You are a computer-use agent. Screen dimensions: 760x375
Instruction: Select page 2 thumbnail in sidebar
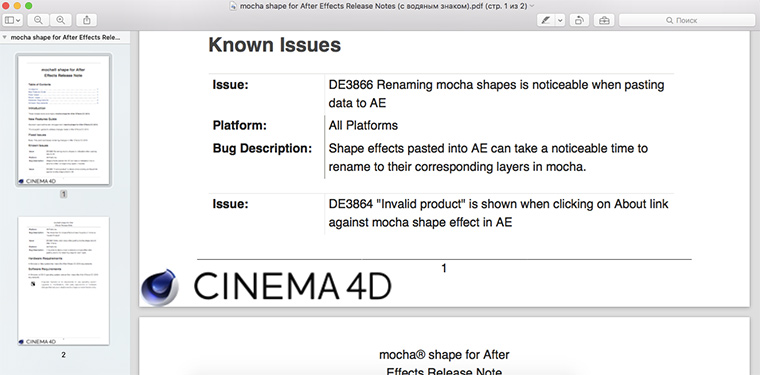(x=63, y=281)
